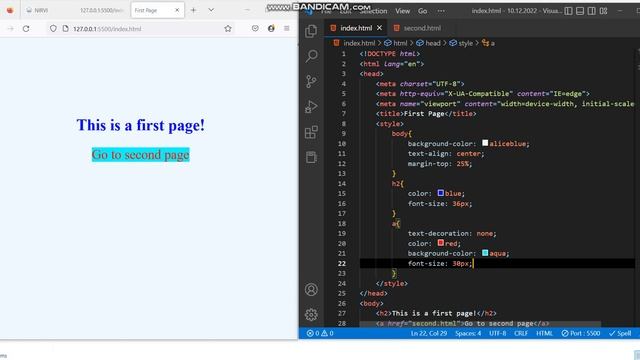Click line number 18 in the gutter
This screenshot has width=640, height=360.
tap(342, 223)
